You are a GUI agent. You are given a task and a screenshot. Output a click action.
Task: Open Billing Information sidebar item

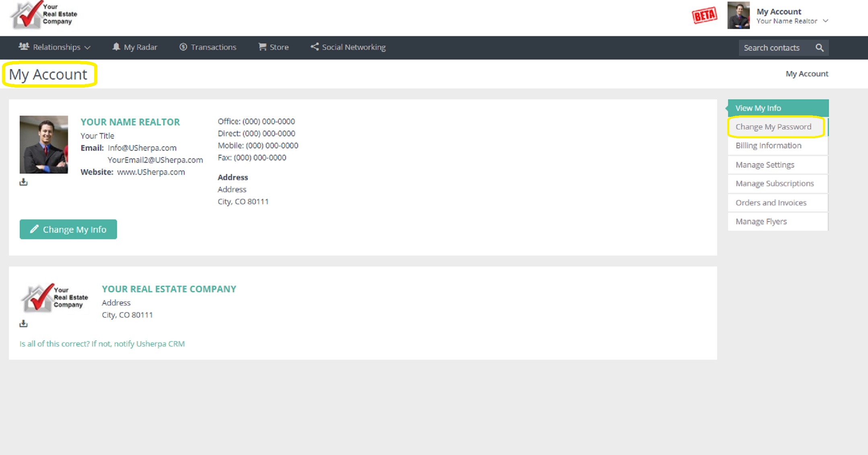point(768,146)
